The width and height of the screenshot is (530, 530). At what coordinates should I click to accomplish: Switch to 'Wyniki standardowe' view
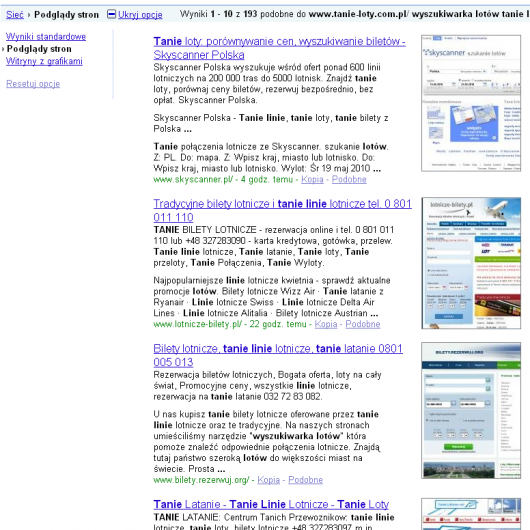[46, 37]
